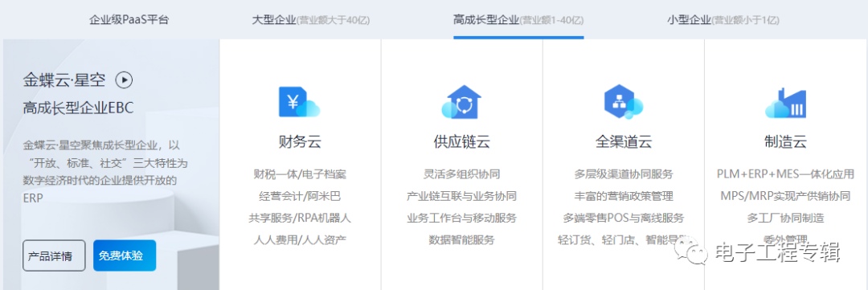
Task: Click 经营会计/阿米巴
Action: pos(300,196)
